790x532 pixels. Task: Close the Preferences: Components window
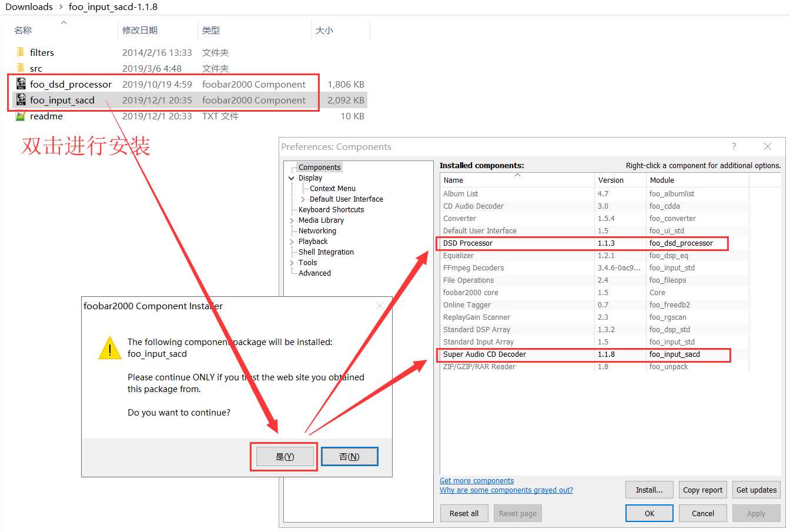point(767,146)
